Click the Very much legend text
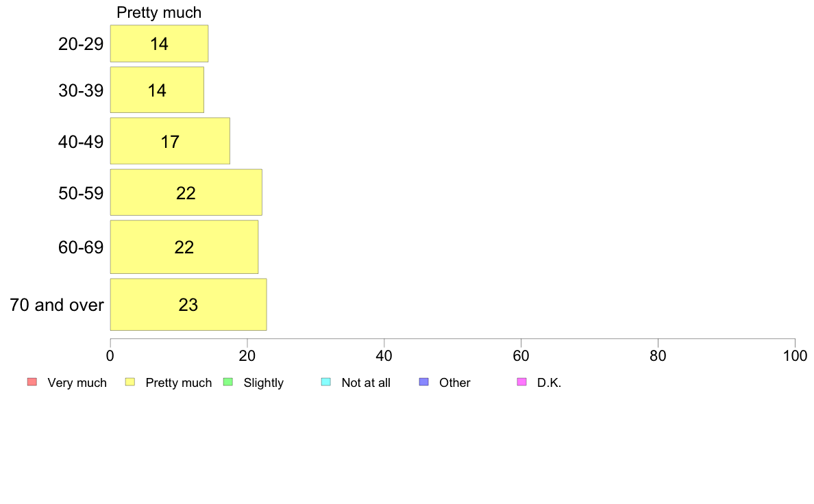 pos(77,383)
